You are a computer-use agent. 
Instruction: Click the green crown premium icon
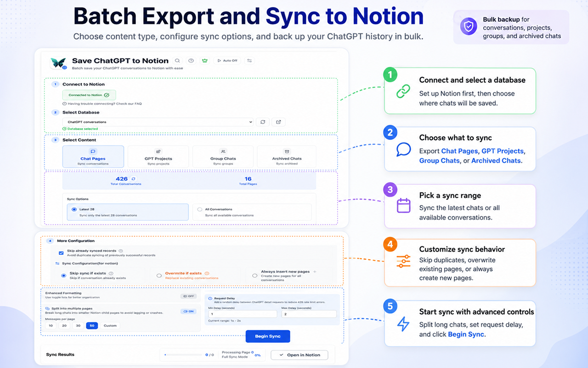[205, 61]
